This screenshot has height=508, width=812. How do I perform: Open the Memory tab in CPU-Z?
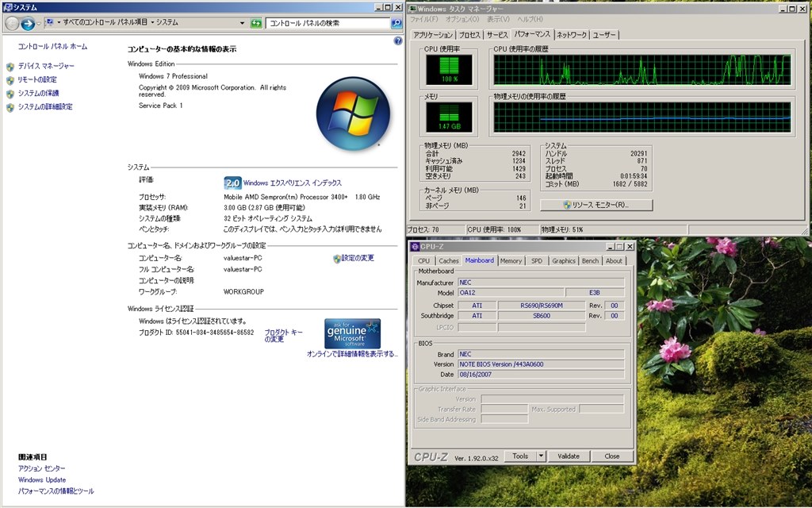[x=511, y=261]
